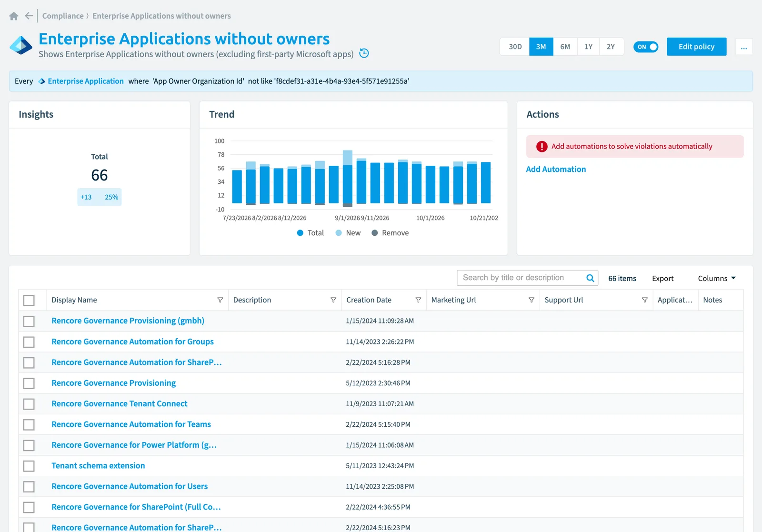Filter the Creation Date column

pyautogui.click(x=418, y=300)
